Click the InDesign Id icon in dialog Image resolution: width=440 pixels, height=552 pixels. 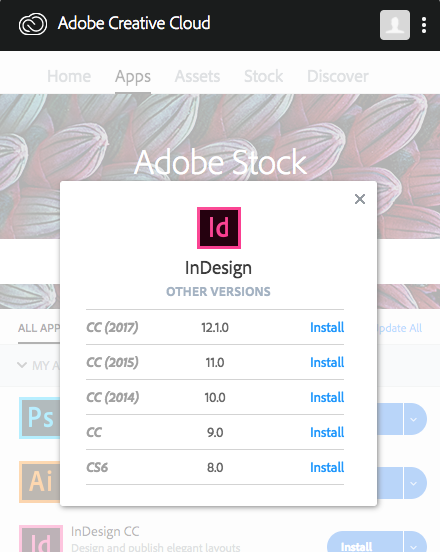tap(219, 228)
